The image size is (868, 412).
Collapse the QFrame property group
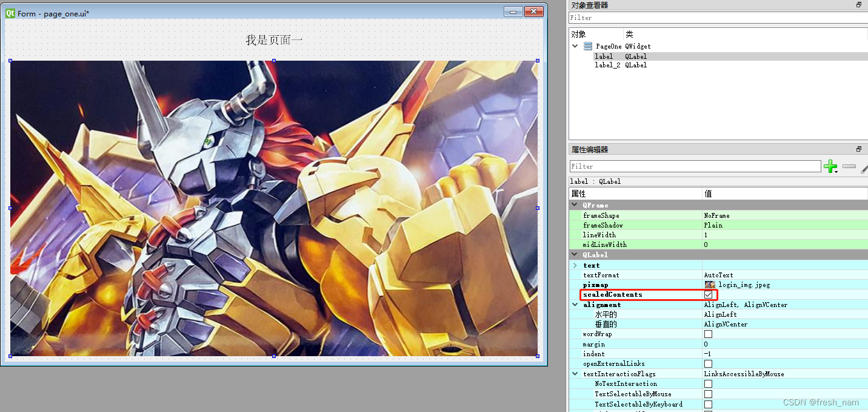[575, 205]
